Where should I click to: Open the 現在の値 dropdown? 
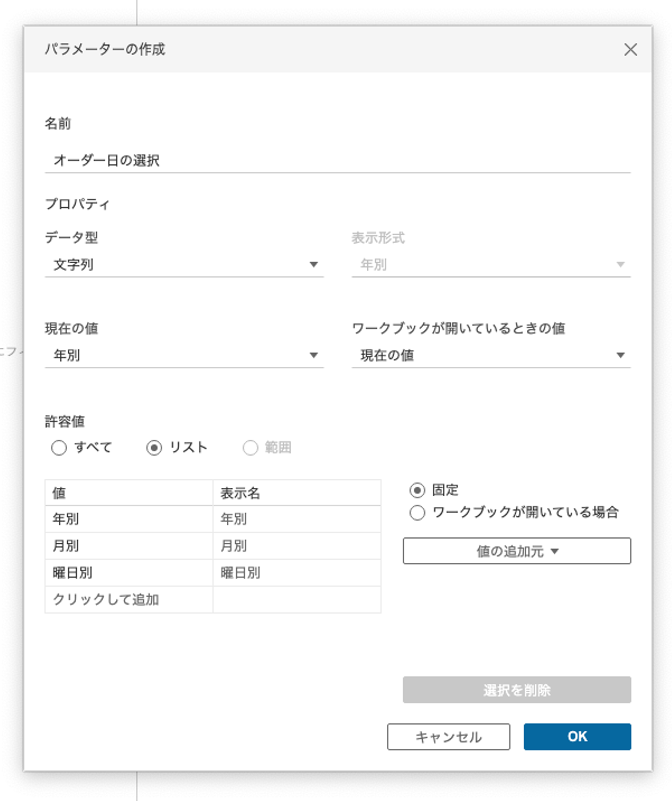184,355
